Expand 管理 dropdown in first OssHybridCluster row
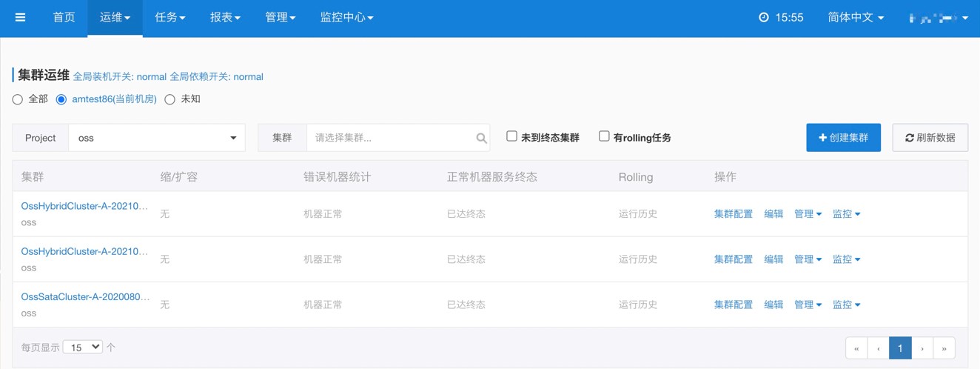Viewport: 980px width, 369px height. pyautogui.click(x=808, y=213)
